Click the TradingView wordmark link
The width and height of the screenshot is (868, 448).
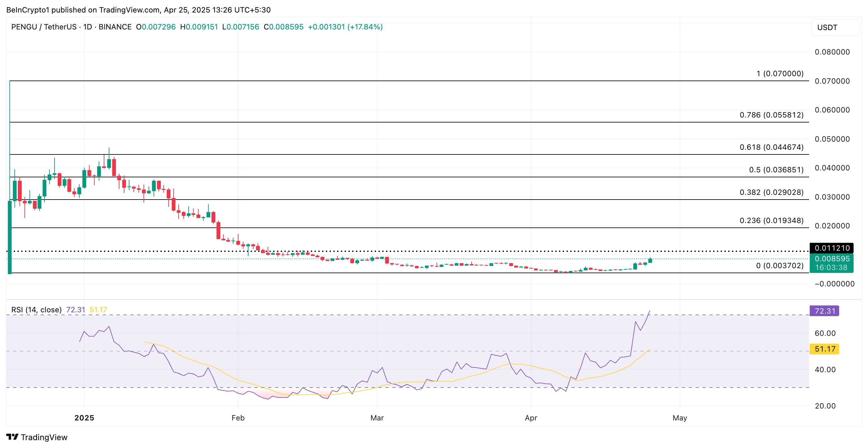44,437
